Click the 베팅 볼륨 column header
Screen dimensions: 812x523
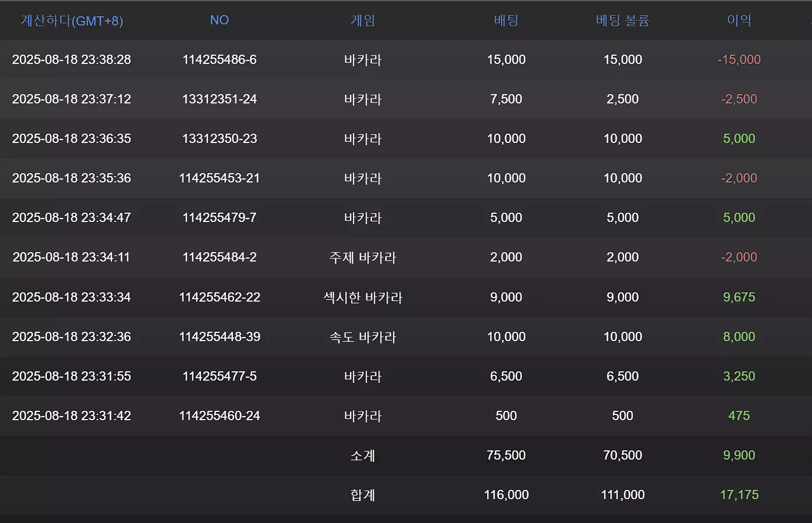(x=623, y=21)
